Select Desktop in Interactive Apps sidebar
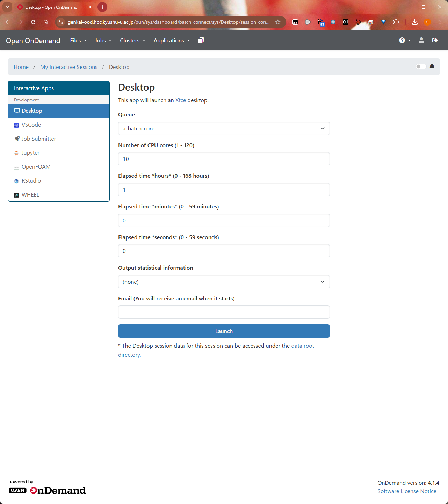 coord(59,111)
